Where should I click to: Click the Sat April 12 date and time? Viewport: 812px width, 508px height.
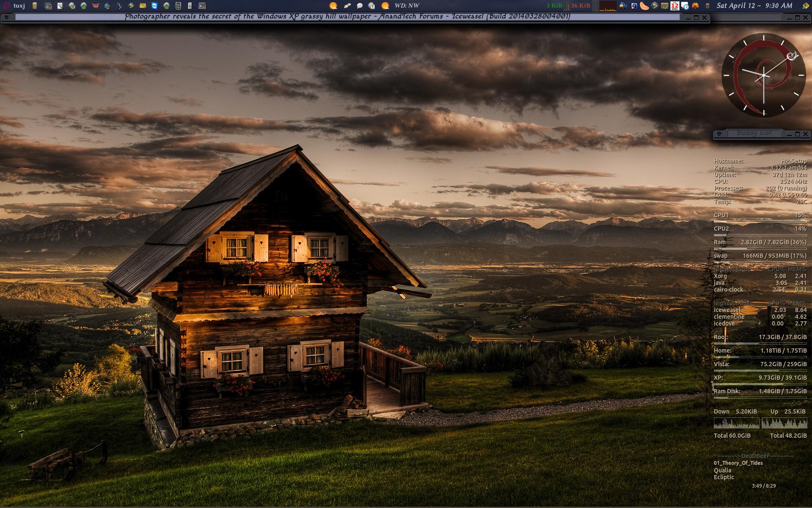click(754, 6)
